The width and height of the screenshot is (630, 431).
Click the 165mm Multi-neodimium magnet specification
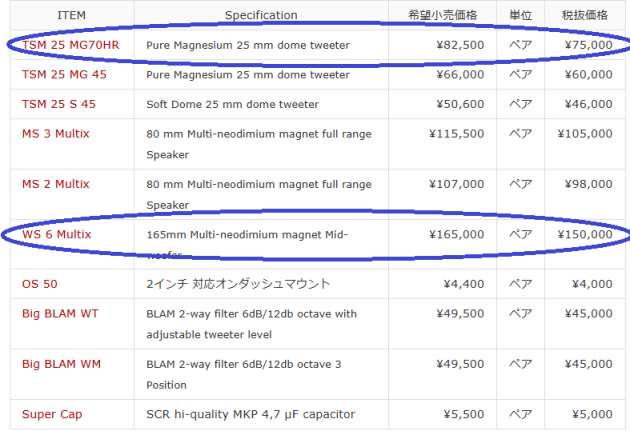[247, 244]
